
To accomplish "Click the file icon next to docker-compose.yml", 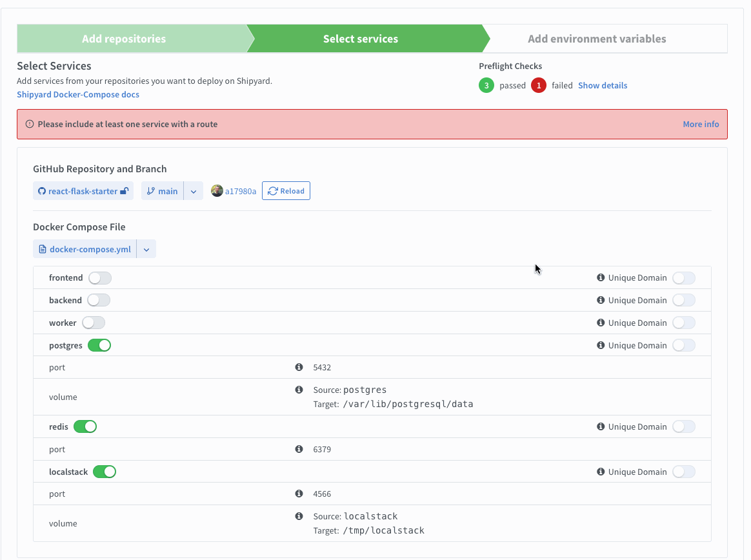I will pyautogui.click(x=43, y=249).
